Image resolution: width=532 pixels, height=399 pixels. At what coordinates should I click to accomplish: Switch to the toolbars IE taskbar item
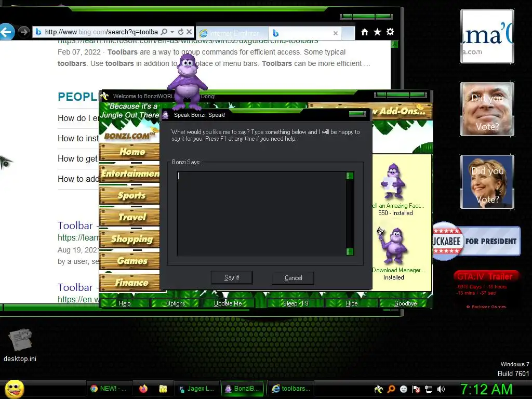[x=291, y=389]
